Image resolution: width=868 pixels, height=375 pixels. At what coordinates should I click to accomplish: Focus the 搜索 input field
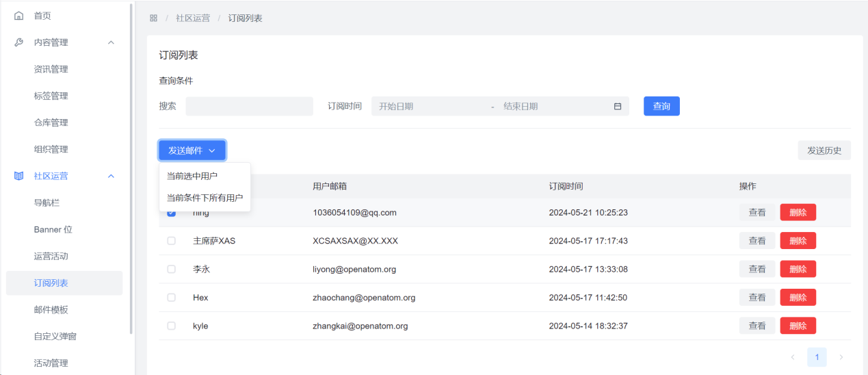tap(249, 106)
